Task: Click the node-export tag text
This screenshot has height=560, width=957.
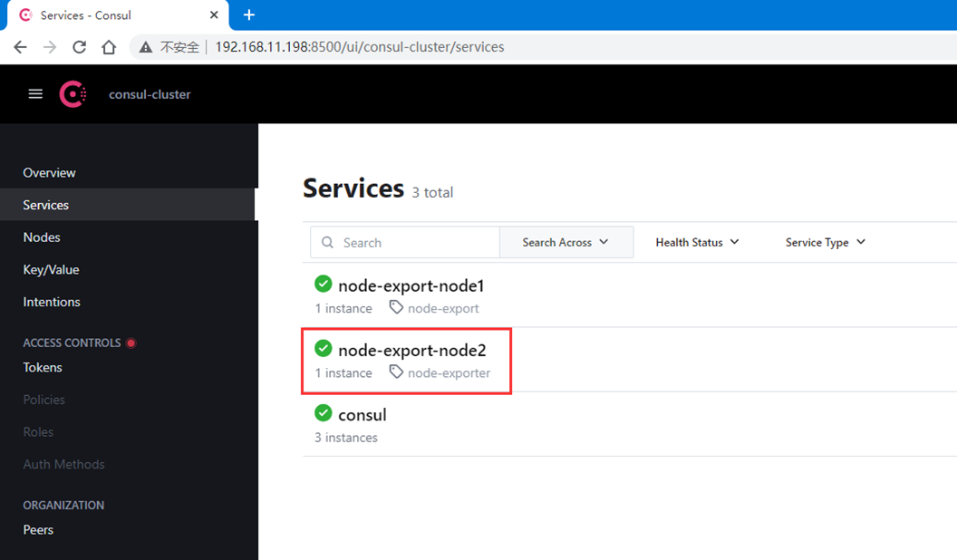Action: coord(443,309)
